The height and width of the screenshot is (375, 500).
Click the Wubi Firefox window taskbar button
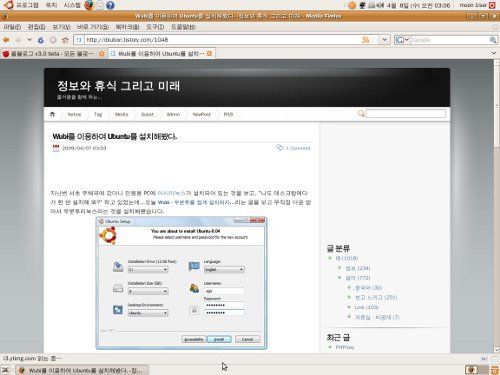coord(81,370)
